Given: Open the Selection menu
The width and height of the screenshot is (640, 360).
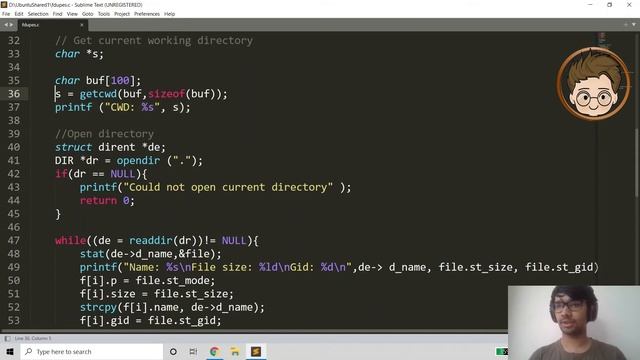Looking at the screenshot, I should click(38, 14).
